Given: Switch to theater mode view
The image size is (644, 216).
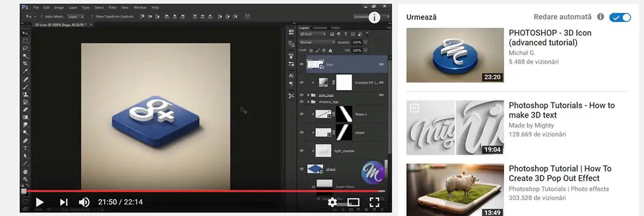Looking at the screenshot, I should [353, 202].
